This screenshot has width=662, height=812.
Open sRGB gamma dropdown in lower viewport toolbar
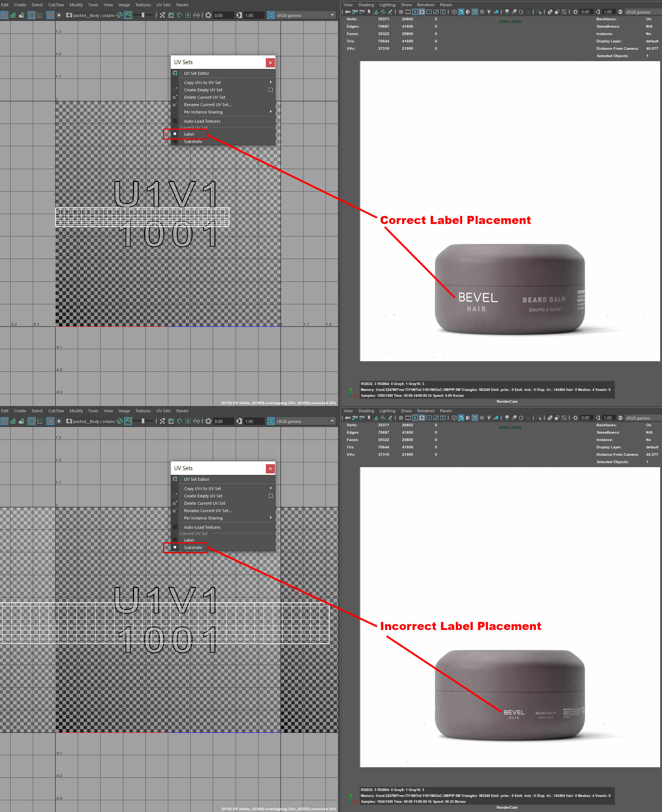click(643, 418)
